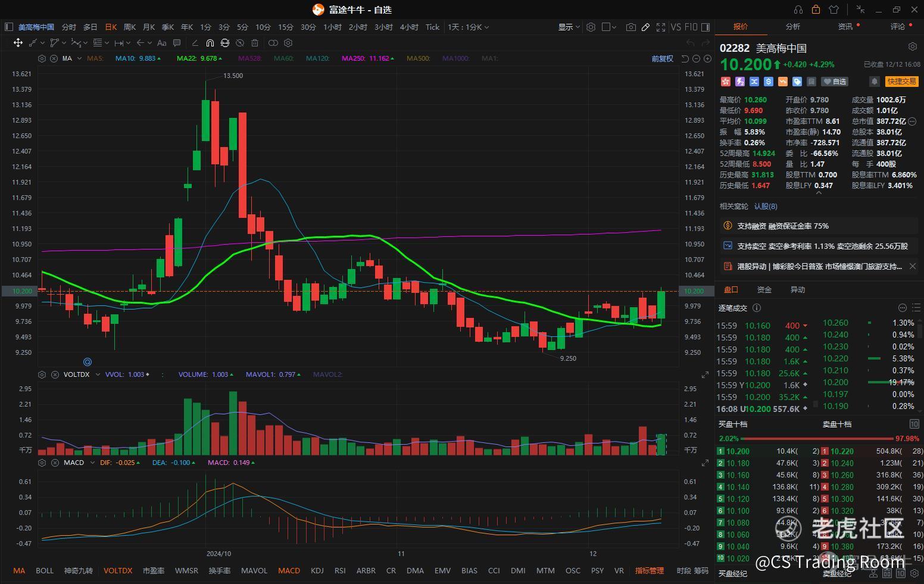Screen dimensions: 924x584
Task: Choose the text annotation (Aa) tool
Action: click(161, 43)
